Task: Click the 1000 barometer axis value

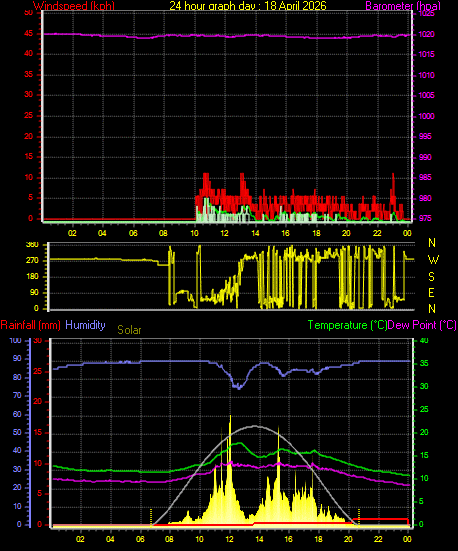Action: 426,116
